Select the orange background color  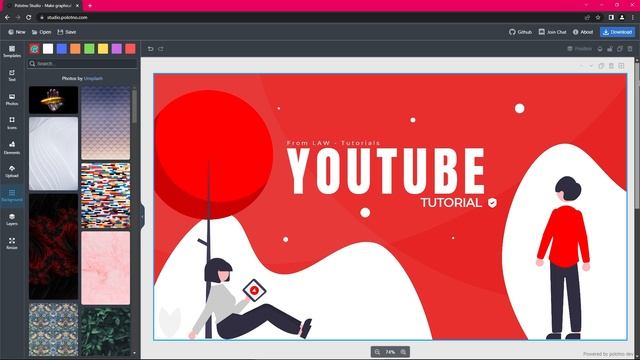click(76, 49)
